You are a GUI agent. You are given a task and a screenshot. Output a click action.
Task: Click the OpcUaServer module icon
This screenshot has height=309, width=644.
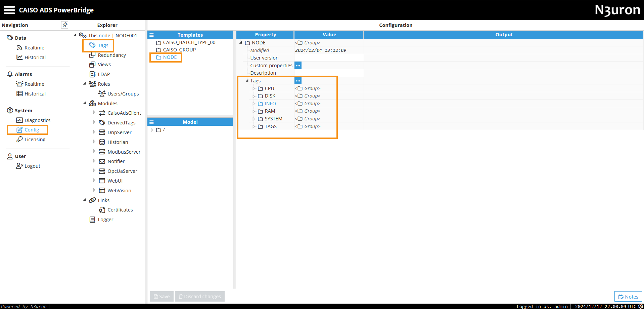[x=102, y=171]
